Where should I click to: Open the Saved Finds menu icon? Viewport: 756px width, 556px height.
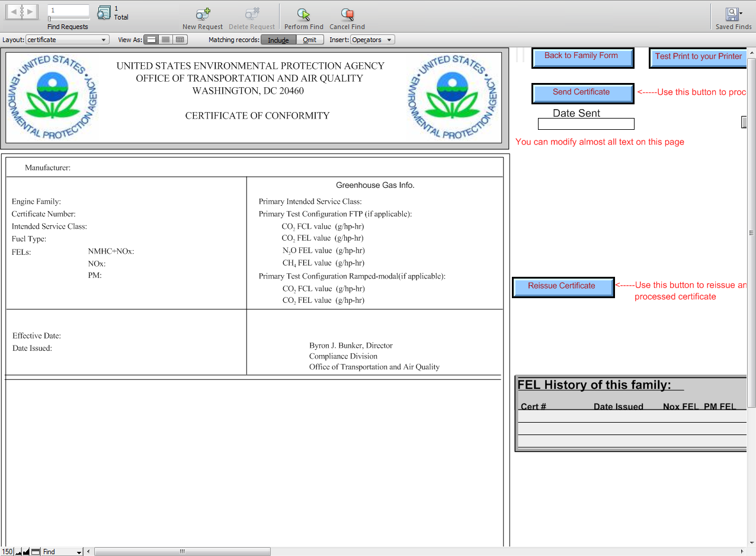(x=733, y=14)
